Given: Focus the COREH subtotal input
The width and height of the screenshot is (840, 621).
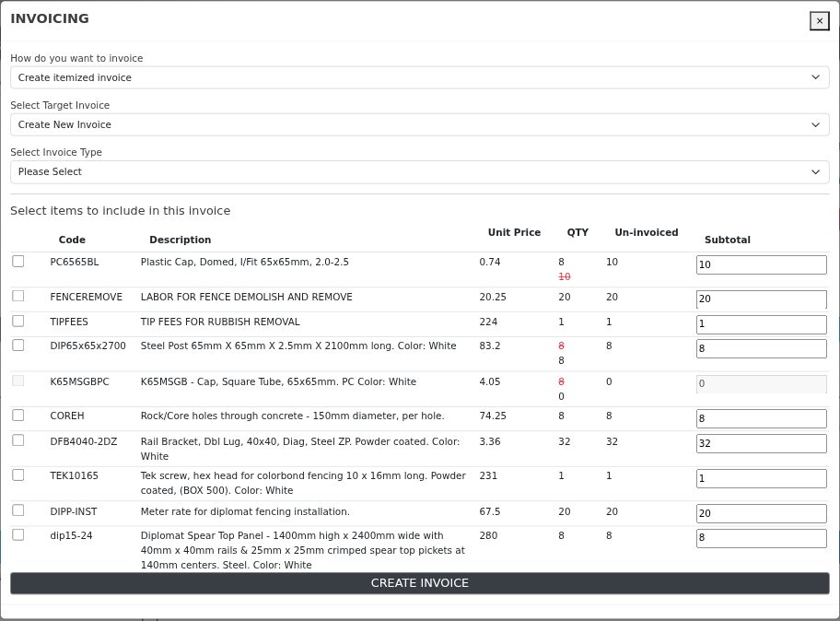Looking at the screenshot, I should pos(761,418).
